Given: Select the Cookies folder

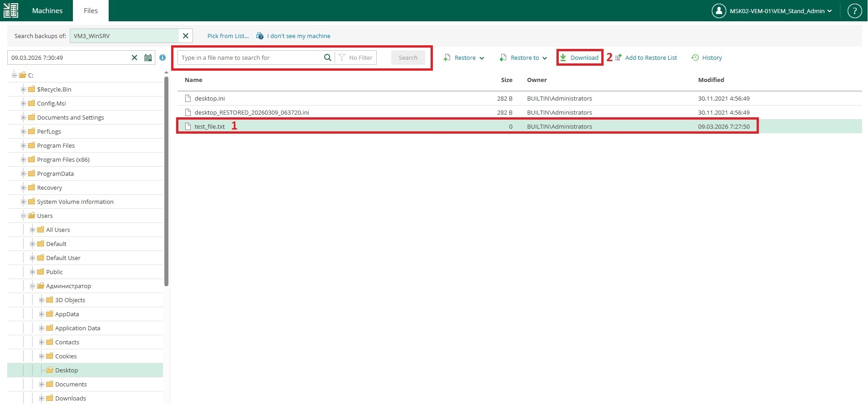Looking at the screenshot, I should [66, 356].
